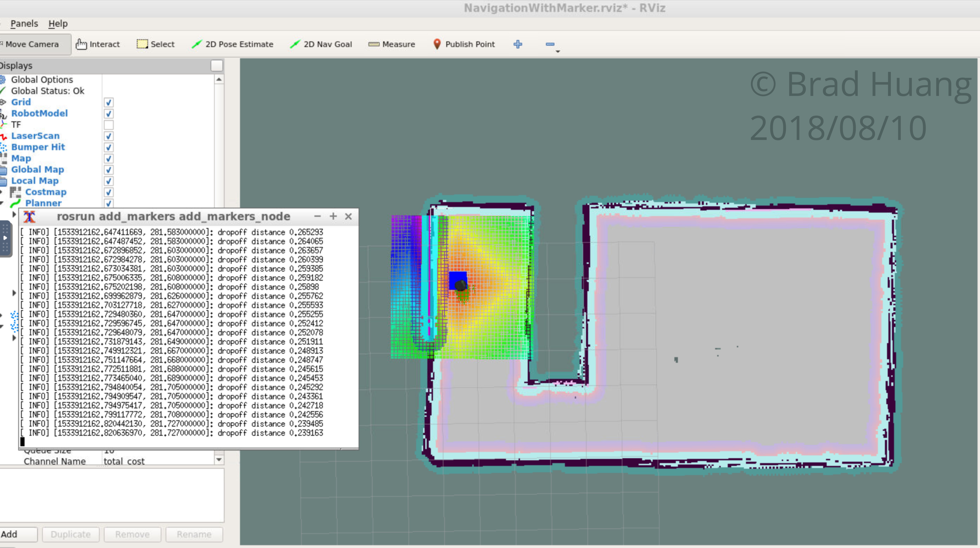This screenshot has height=548, width=980.
Task: Open the Channel Name dropdown arrow
Action: point(219,459)
